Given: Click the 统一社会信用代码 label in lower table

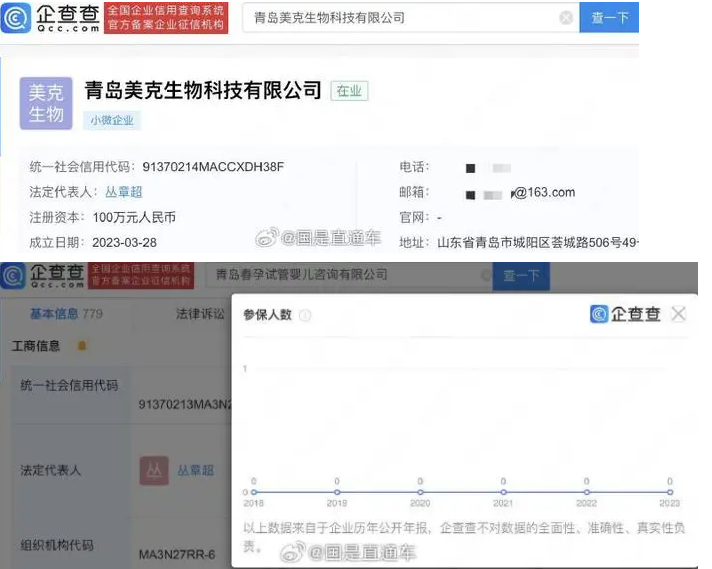Looking at the screenshot, I should pos(69,386).
